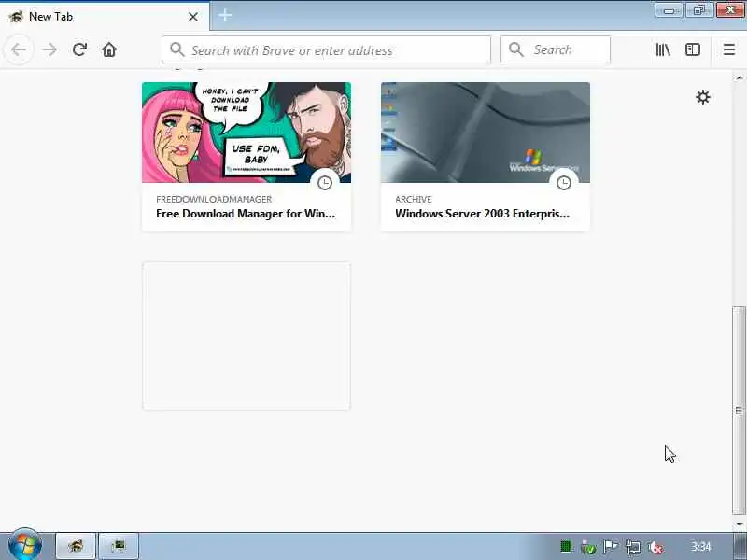
Task: Open a new tab with plus button
Action: pyautogui.click(x=225, y=15)
